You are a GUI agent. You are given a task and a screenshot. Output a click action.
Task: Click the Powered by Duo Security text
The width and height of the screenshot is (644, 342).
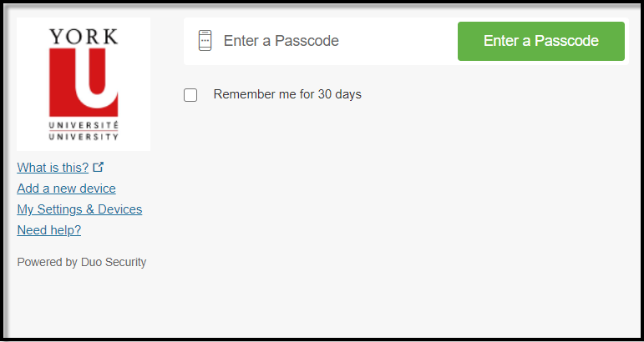(x=81, y=262)
